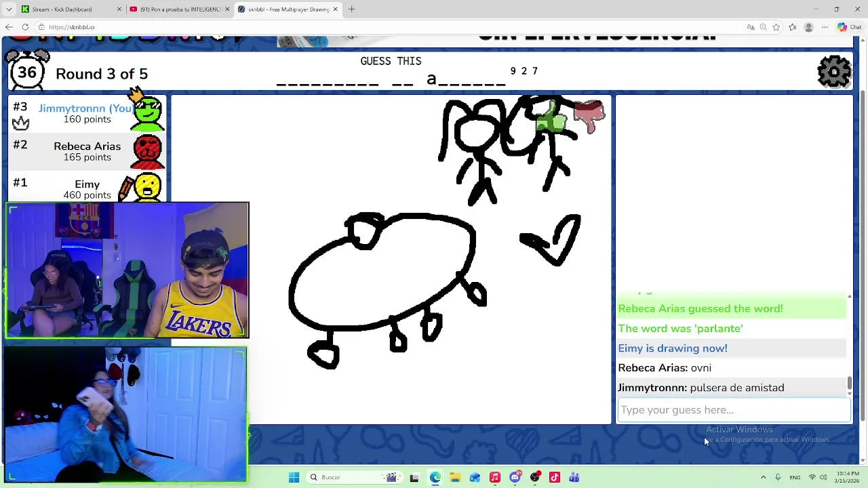This screenshot has height=488, width=868.
Task: Go back in browser history
Action: coord(9,27)
